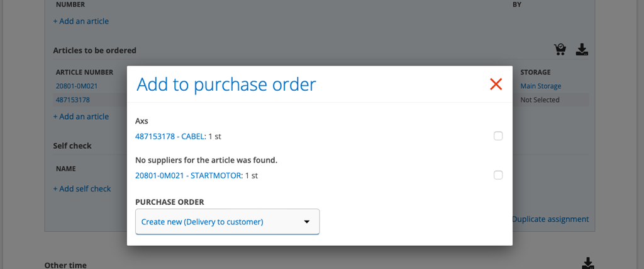Tick the 20801-0M021 - STARTMOTOR checkbox
644x269 pixels.
(x=498, y=175)
